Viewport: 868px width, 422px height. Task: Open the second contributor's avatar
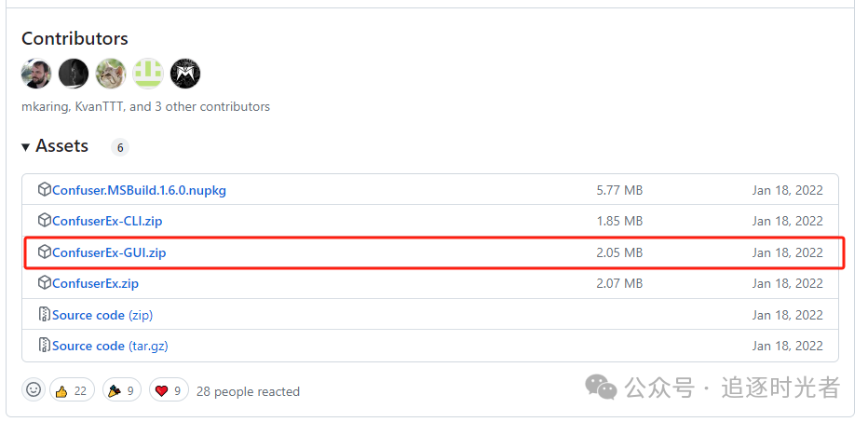click(x=74, y=74)
